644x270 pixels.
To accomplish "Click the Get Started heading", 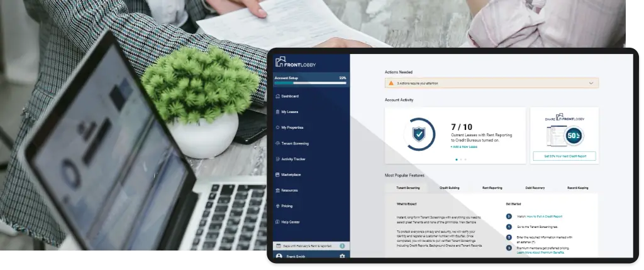I will (513, 204).
